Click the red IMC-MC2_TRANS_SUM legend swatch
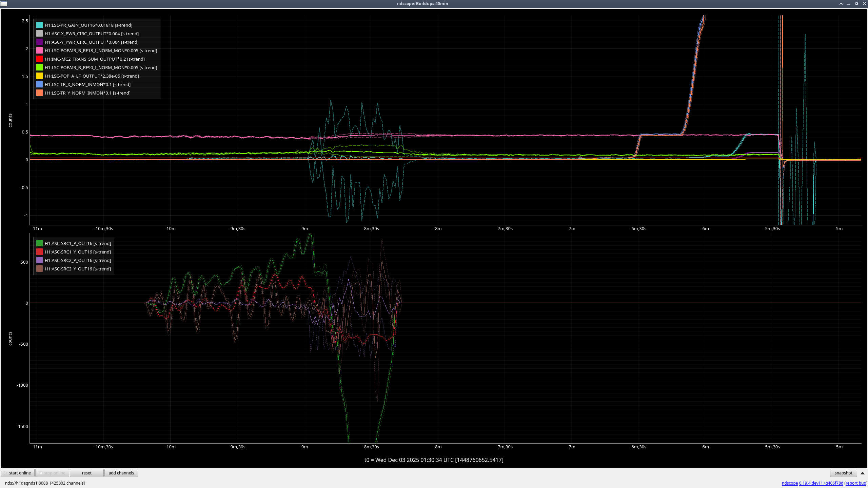868x488 pixels. (x=39, y=59)
